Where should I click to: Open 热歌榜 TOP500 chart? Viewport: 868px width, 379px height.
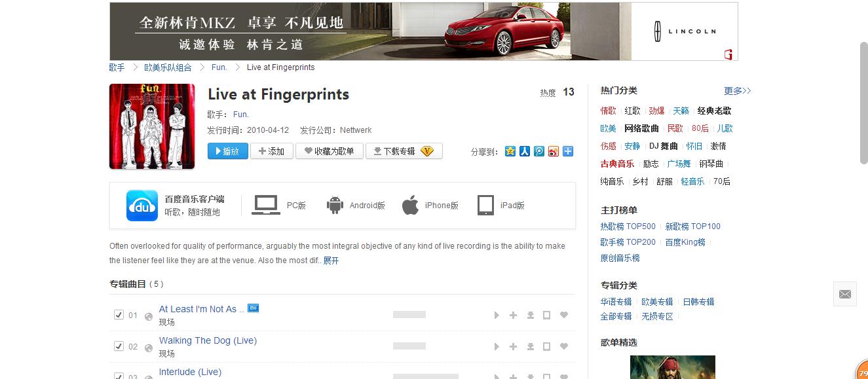point(628,226)
